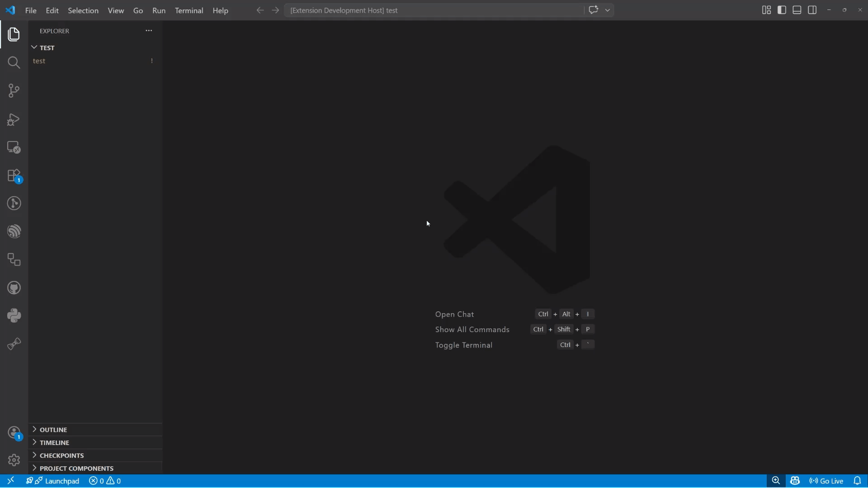This screenshot has width=868, height=488.
Task: Open the Run and Debug view
Action: pyautogui.click(x=14, y=119)
